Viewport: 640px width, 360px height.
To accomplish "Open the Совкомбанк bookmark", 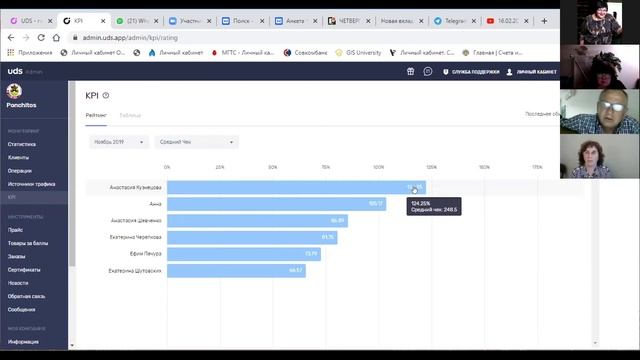I will 306,53.
